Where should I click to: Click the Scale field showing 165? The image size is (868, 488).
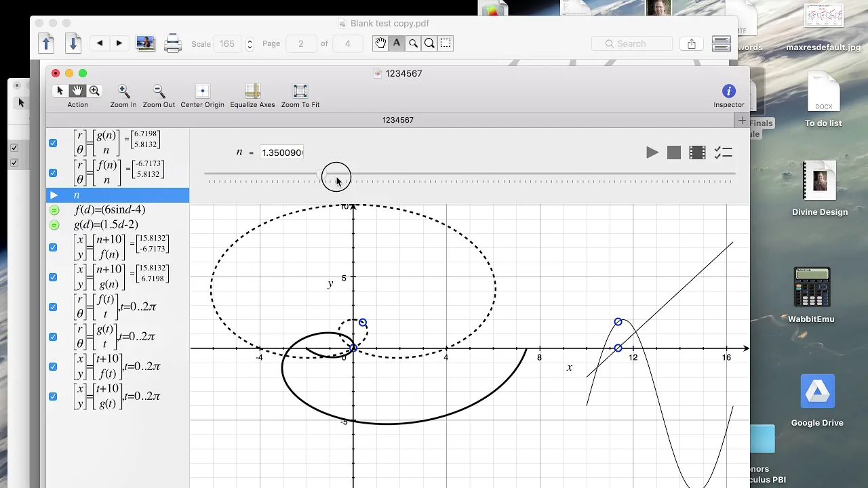coord(227,43)
